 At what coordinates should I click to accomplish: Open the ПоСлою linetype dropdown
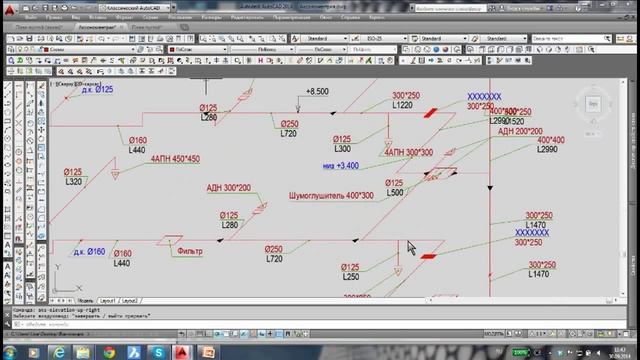262,49
